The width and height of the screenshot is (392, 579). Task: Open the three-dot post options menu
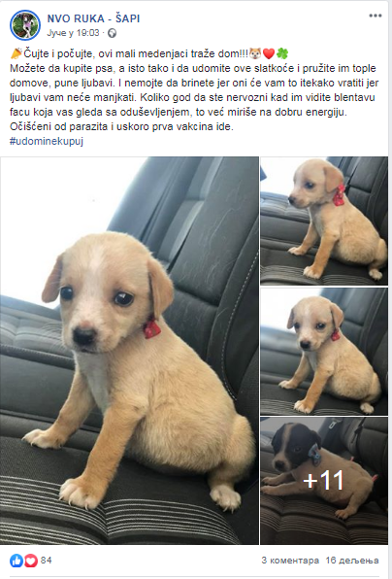point(376,16)
